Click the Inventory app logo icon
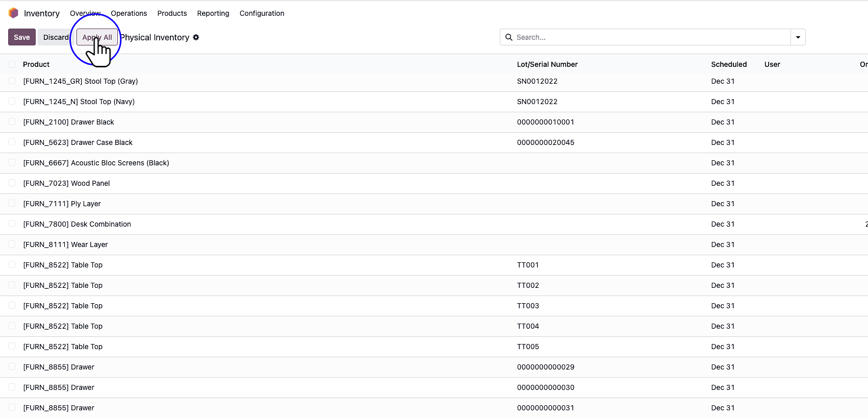868x418 pixels. click(13, 13)
